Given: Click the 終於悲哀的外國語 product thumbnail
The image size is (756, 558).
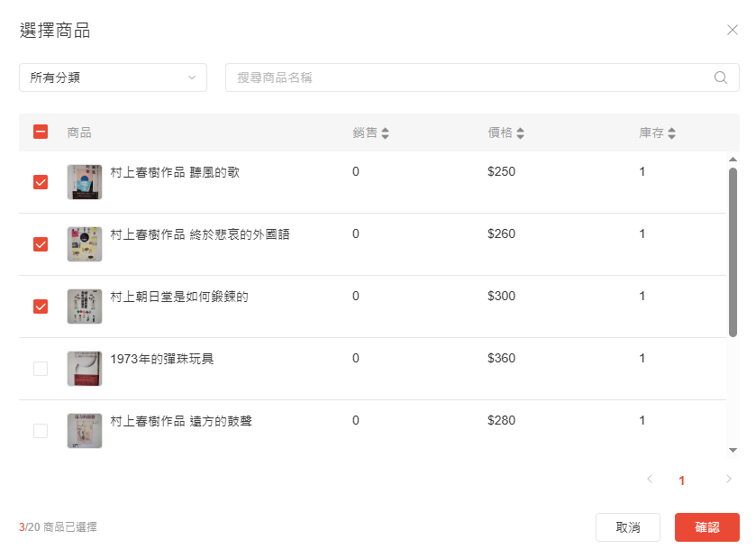Looking at the screenshot, I should (x=85, y=244).
